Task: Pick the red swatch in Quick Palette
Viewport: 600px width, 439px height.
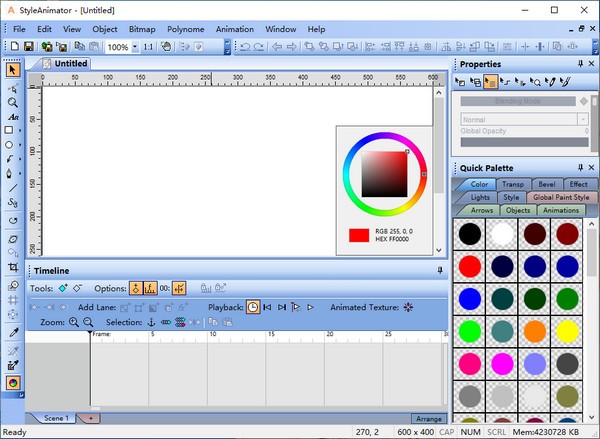Action: (x=470, y=266)
